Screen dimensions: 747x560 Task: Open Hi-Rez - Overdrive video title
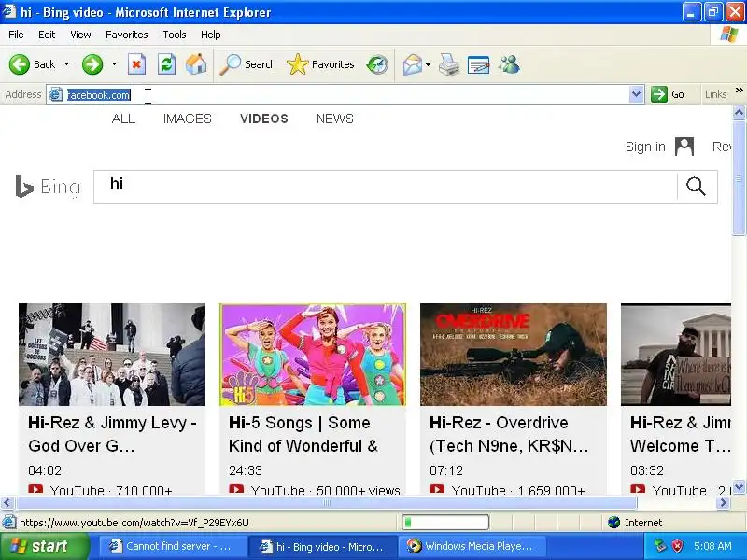[x=509, y=434]
